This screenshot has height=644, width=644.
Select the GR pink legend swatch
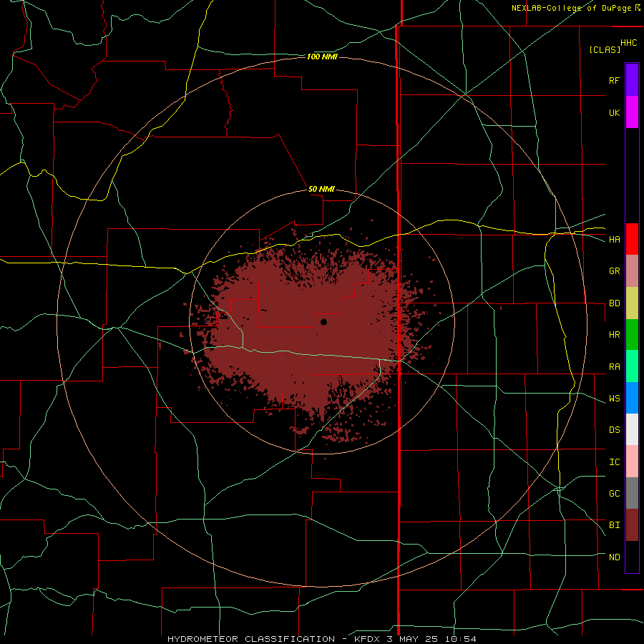click(632, 271)
